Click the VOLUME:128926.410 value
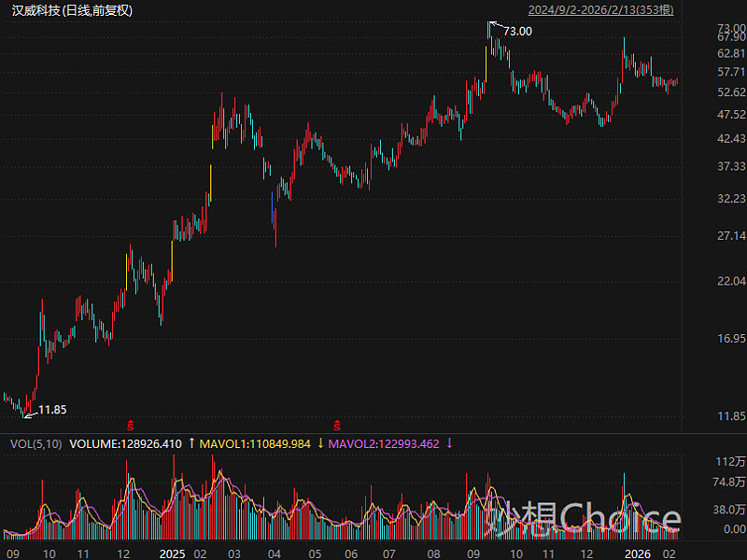Screen dimensions: 747x560 126,444
